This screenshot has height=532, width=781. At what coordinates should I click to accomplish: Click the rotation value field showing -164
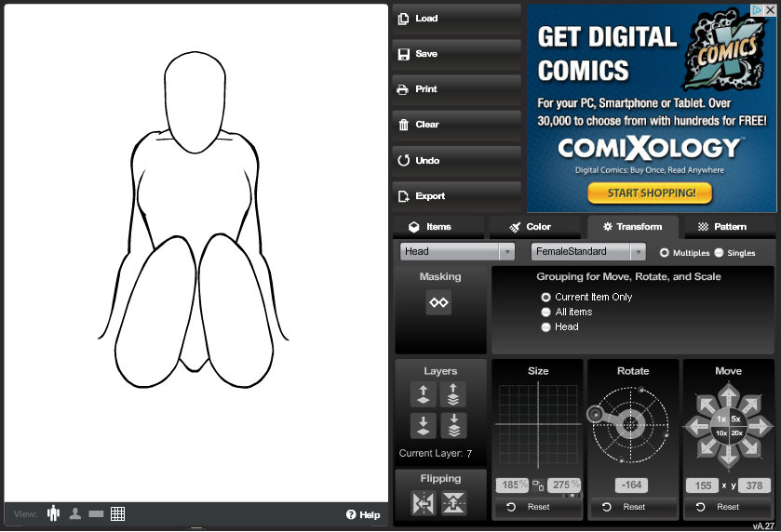(x=631, y=485)
